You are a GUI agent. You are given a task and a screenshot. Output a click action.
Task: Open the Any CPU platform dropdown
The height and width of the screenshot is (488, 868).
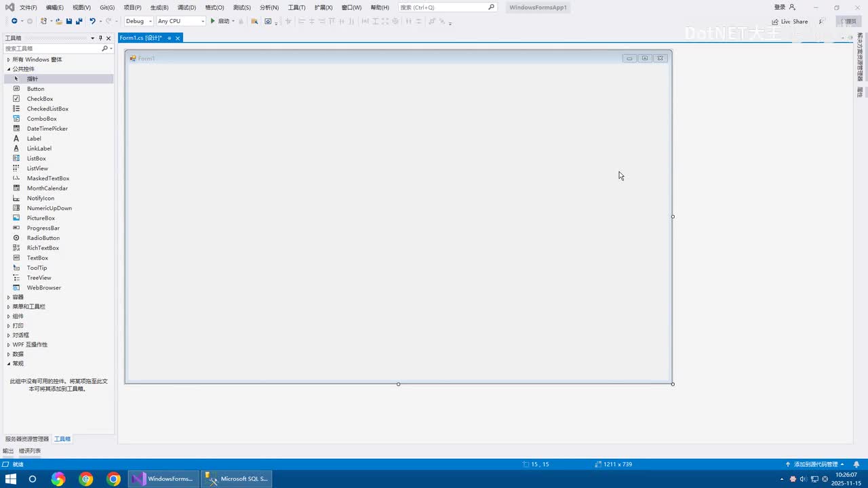[180, 21]
